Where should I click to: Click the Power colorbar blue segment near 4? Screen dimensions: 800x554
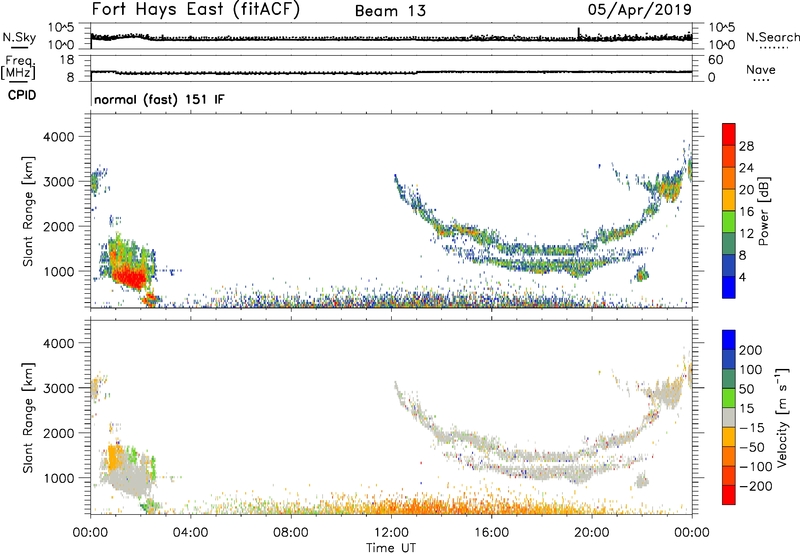pyautogui.click(x=729, y=287)
